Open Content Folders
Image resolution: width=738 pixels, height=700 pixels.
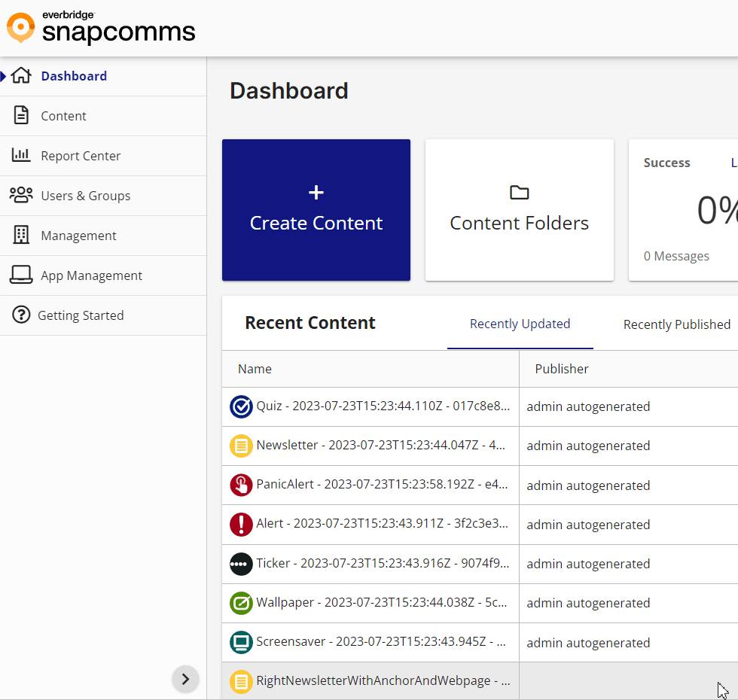tap(519, 209)
